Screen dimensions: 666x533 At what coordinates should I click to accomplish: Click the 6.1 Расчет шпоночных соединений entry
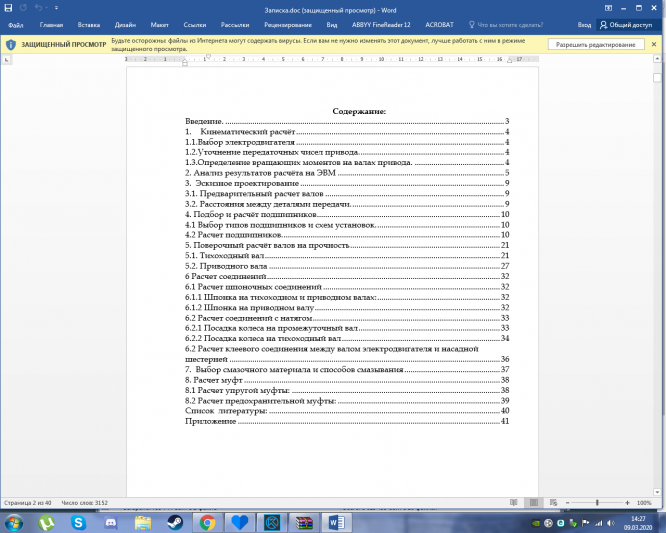click(x=347, y=287)
